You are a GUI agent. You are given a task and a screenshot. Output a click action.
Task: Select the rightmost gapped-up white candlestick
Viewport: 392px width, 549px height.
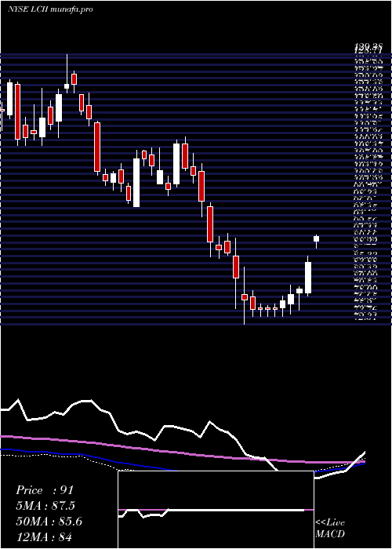[x=317, y=238]
